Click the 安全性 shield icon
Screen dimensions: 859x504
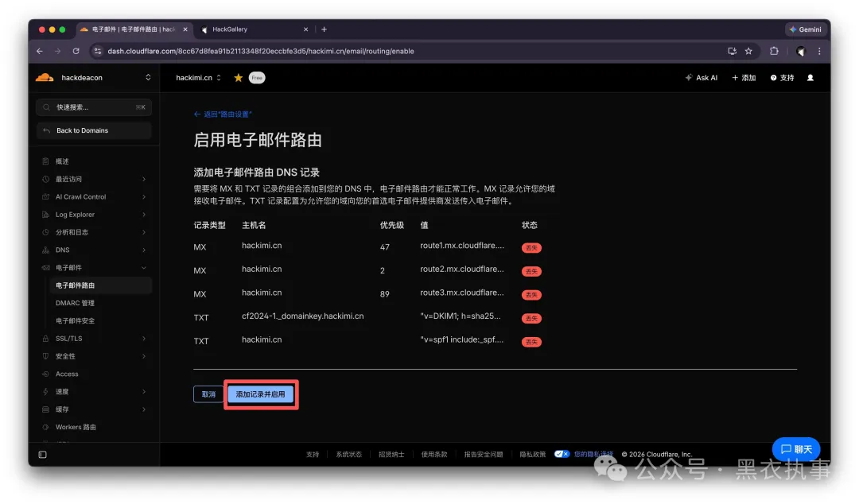tap(45, 356)
